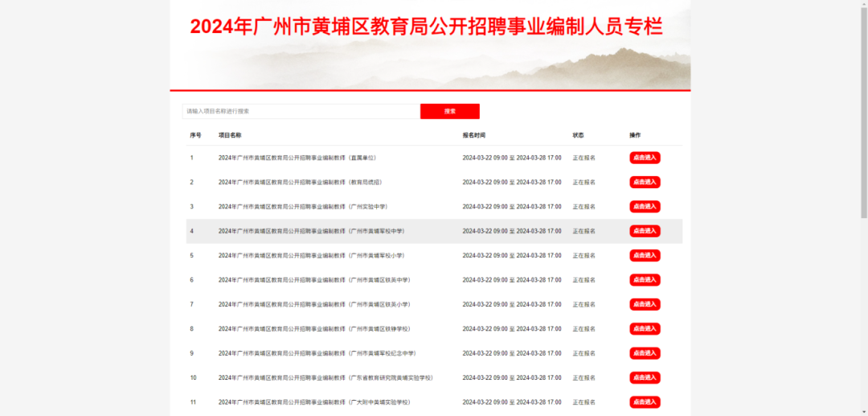Image resolution: width=868 pixels, height=416 pixels.
Task: Open 点击进入 for 广东省教育研究院黄埔实验学校 row
Action: [x=645, y=377]
